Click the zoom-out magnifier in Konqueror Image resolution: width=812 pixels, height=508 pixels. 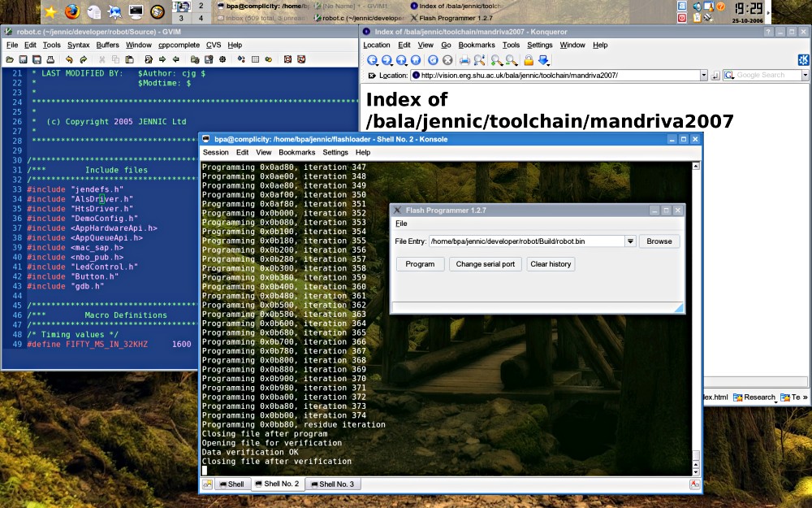pyautogui.click(x=512, y=60)
